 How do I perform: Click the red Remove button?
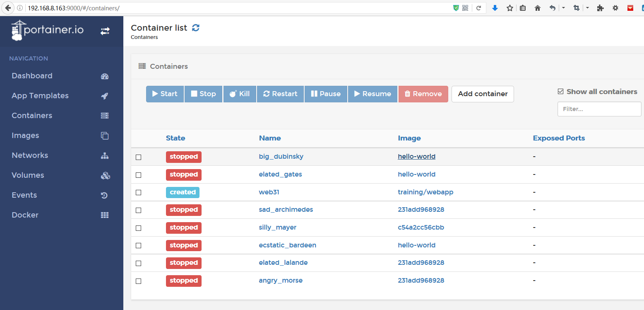[423, 94]
